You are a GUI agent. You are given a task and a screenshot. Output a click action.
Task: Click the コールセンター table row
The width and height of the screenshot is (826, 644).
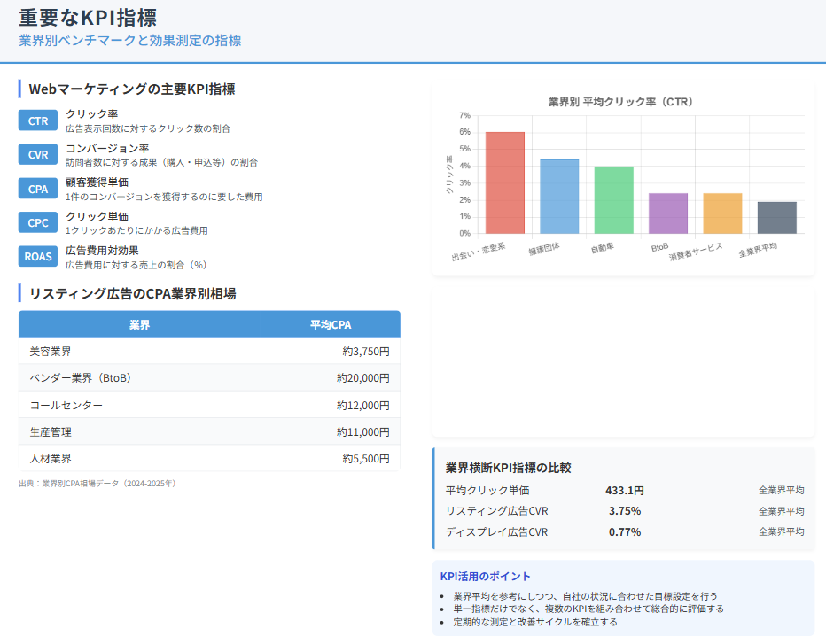[x=209, y=405]
